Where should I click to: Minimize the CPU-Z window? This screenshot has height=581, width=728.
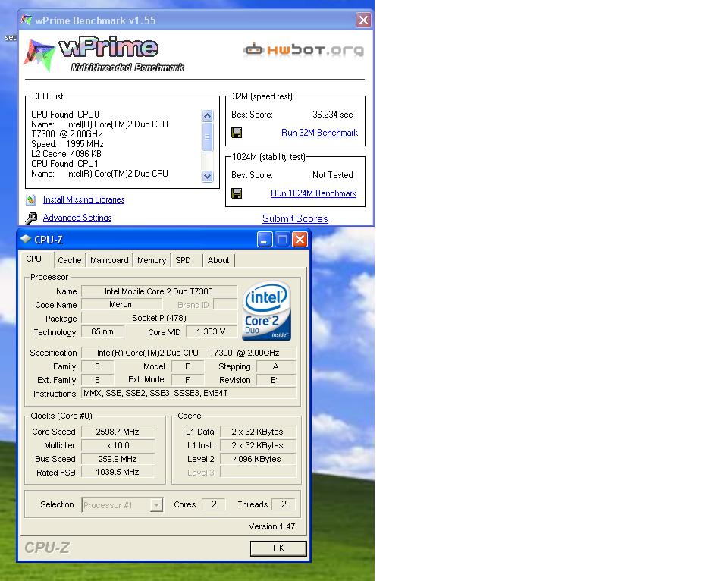tap(265, 240)
